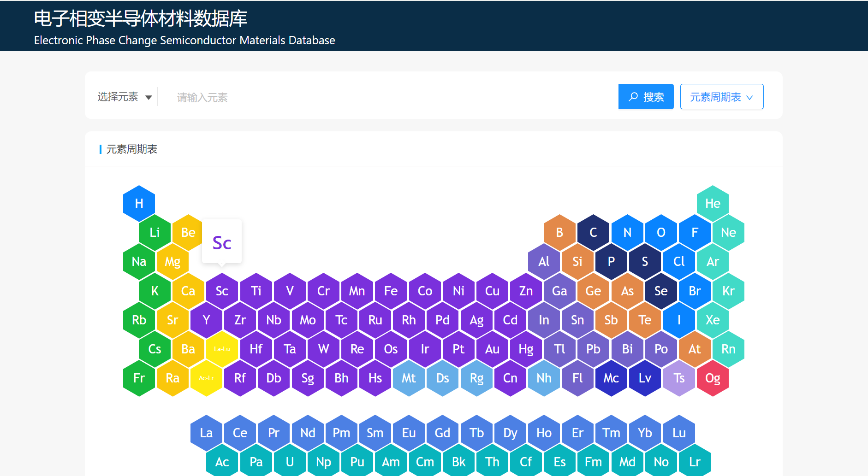This screenshot has width=868, height=476.
Task: Click the Gold (Au) element
Action: 492,349
